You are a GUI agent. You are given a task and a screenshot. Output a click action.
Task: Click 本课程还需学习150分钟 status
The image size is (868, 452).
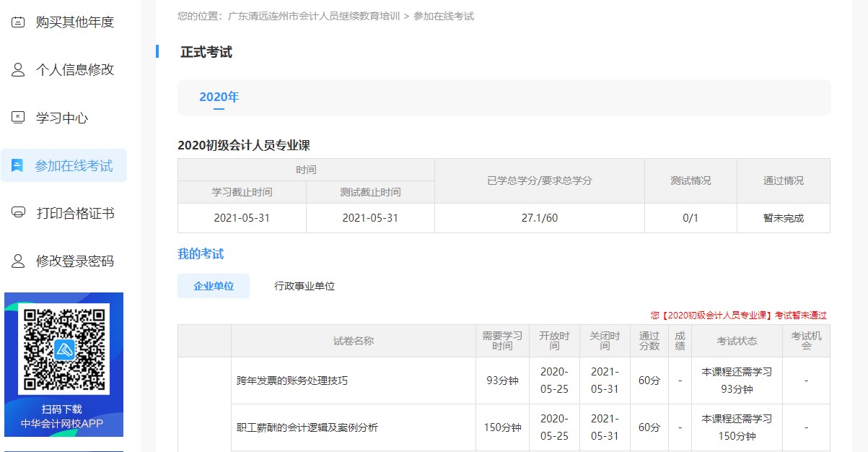737,427
